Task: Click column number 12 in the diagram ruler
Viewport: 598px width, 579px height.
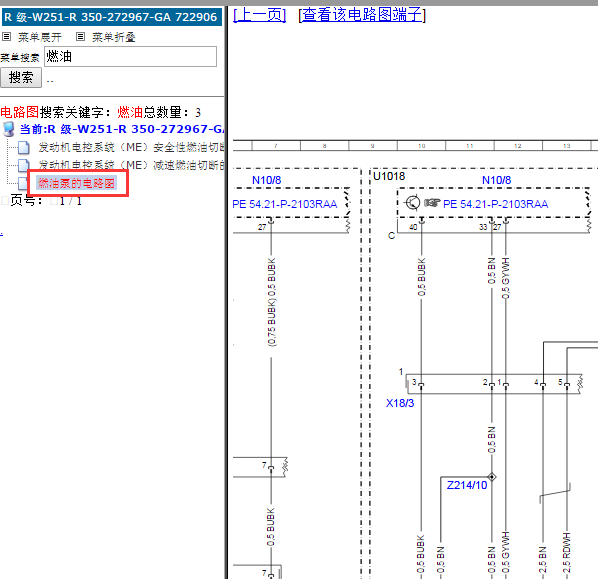Action: point(518,146)
